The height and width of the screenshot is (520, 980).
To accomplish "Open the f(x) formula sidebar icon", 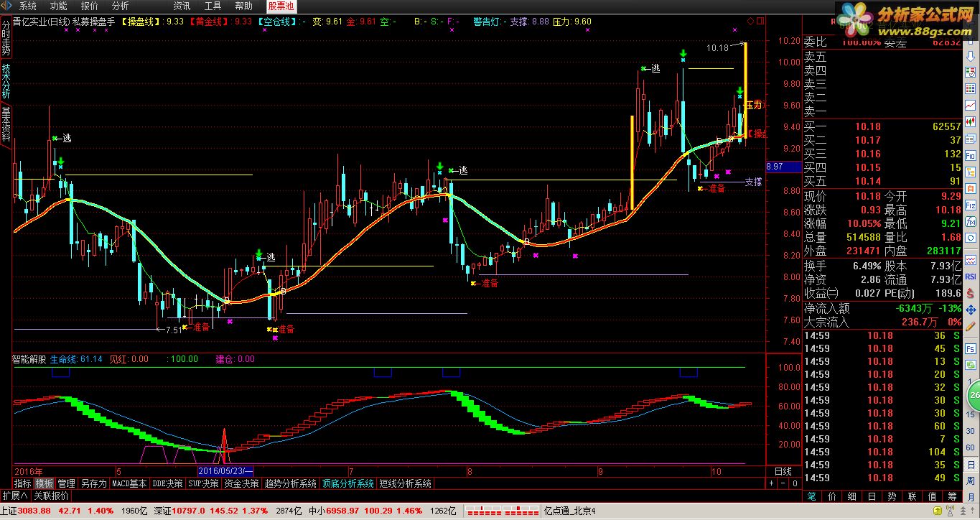I will pyautogui.click(x=970, y=221).
